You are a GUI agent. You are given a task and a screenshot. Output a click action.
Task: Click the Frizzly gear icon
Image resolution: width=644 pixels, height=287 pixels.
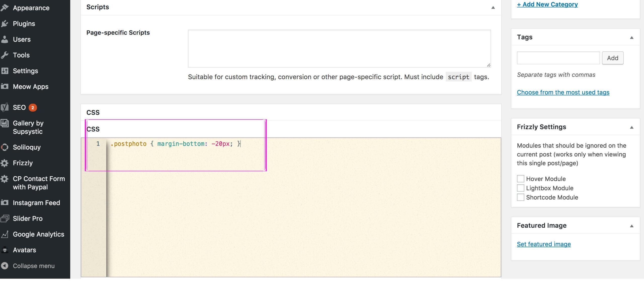(5, 163)
